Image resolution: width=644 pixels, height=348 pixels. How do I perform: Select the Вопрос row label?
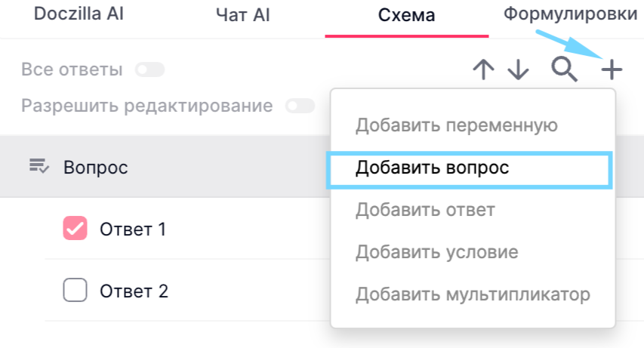pos(96,167)
